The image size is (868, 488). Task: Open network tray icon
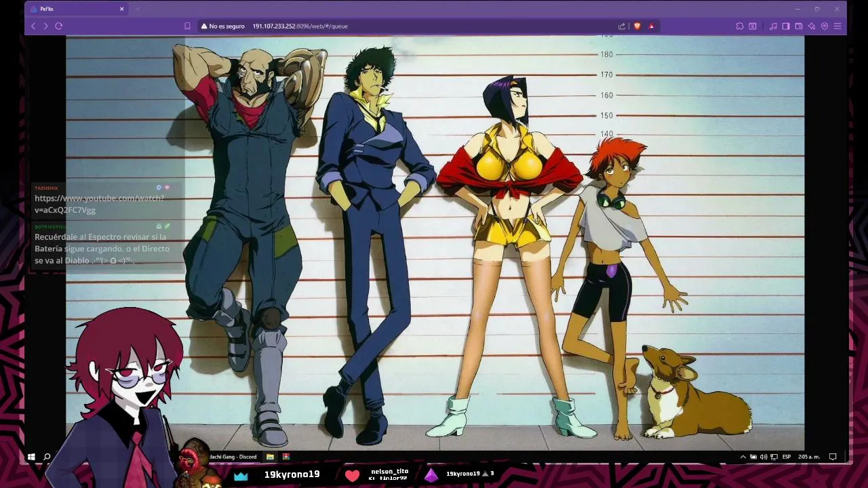[x=774, y=457]
